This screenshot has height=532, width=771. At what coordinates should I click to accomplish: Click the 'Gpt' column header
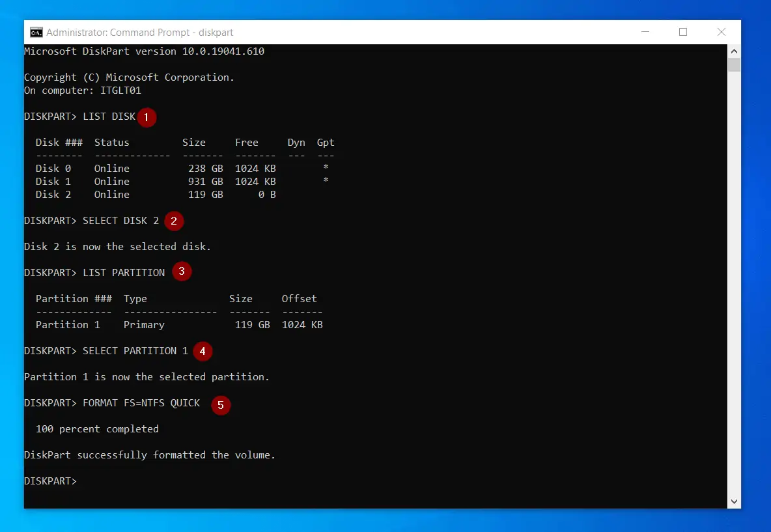click(326, 143)
